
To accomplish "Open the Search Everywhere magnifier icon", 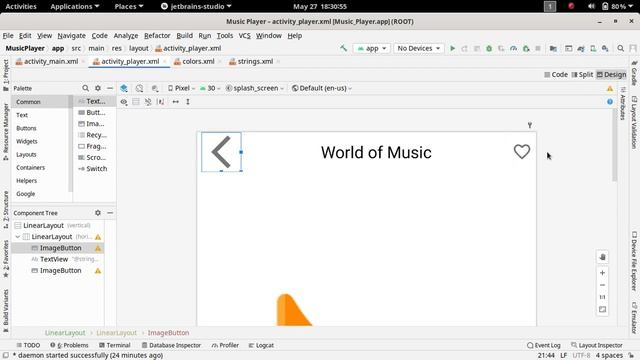I will coord(620,49).
